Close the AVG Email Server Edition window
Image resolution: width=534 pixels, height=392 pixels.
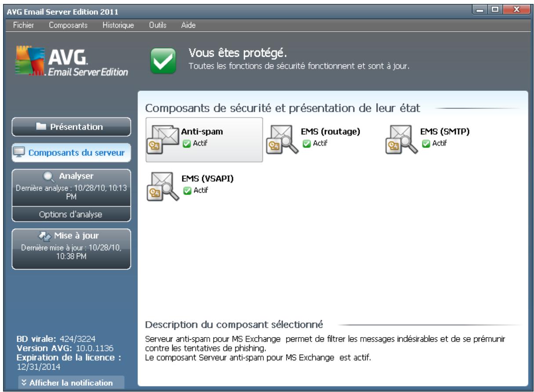pos(517,9)
